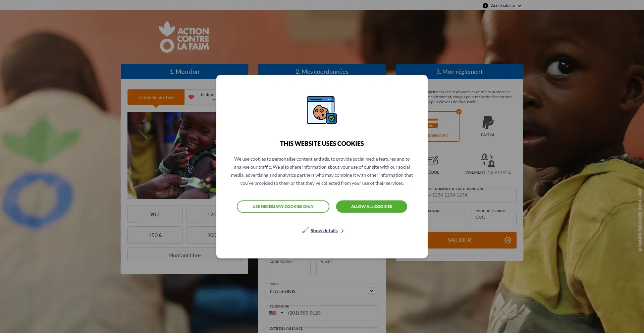Click the CVC security code field
This screenshot has height=333, width=644.
pyautogui.click(x=493, y=217)
